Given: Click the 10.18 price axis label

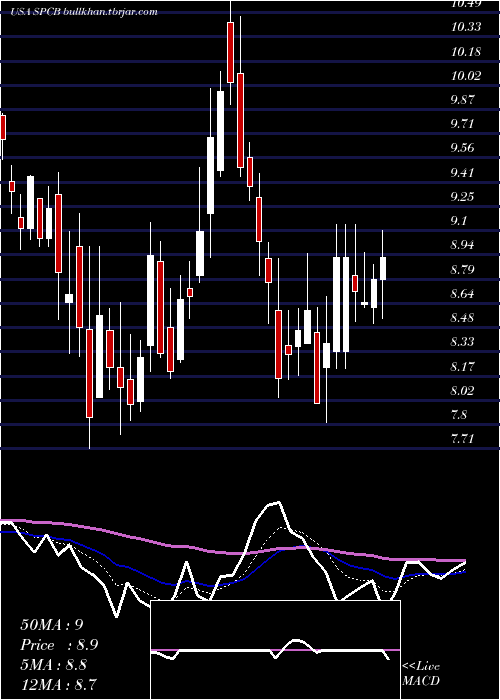Looking at the screenshot, I should [x=466, y=51].
